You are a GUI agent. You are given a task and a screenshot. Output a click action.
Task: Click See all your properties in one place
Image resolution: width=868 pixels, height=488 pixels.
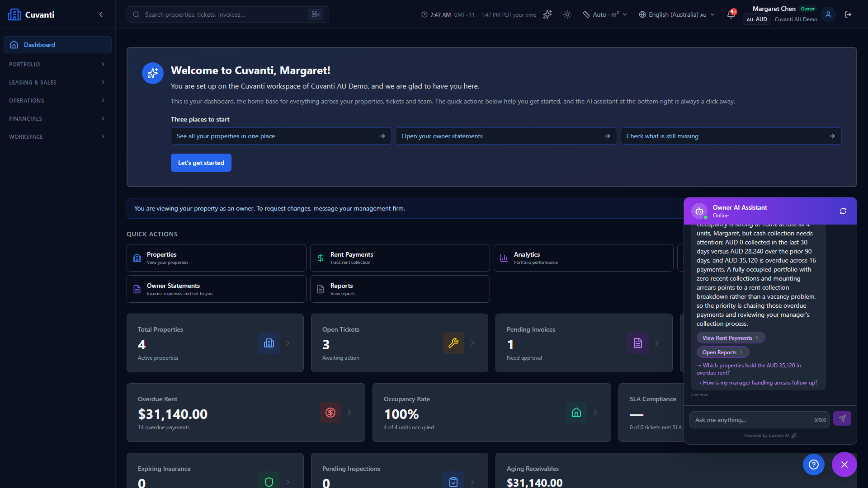(x=281, y=136)
